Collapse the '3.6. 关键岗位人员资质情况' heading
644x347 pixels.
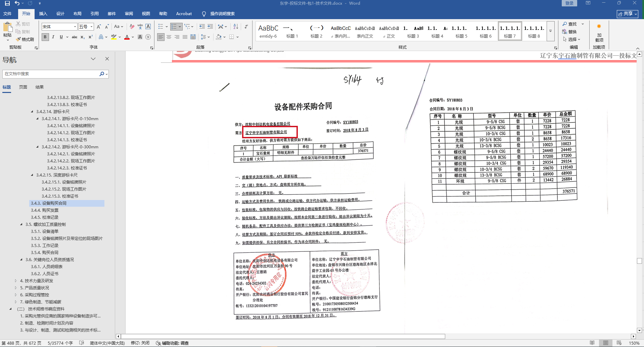(21, 260)
